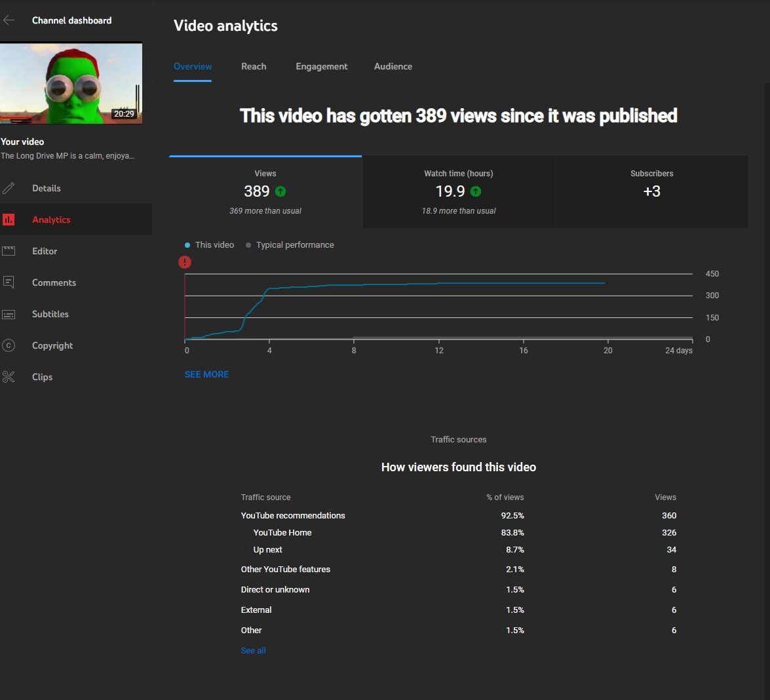Click the Details pencil icon
770x700 pixels.
9,188
